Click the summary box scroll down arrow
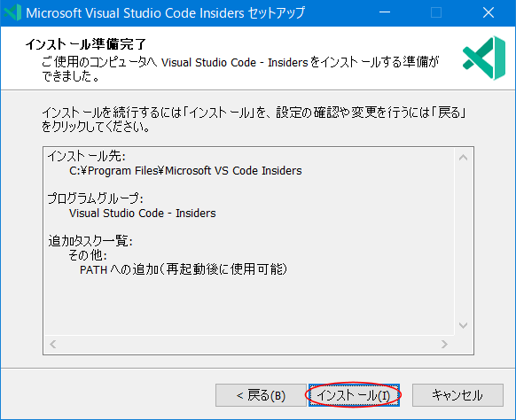This screenshot has width=516, height=420. point(463,325)
